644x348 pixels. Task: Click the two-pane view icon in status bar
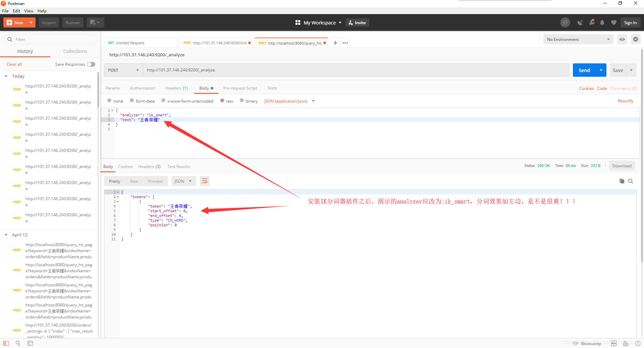[x=614, y=343]
